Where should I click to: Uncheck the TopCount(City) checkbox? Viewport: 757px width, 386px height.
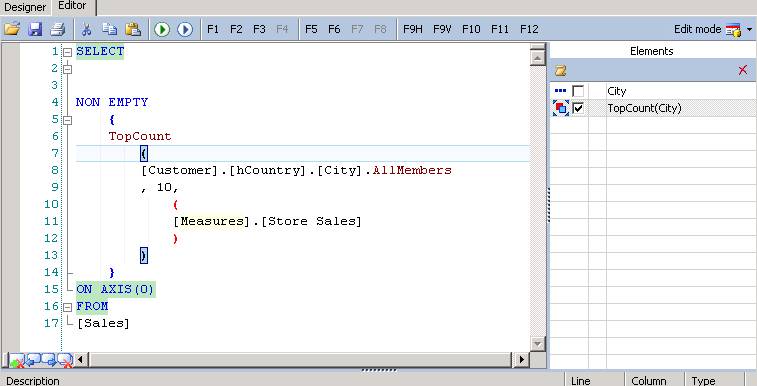coord(578,108)
